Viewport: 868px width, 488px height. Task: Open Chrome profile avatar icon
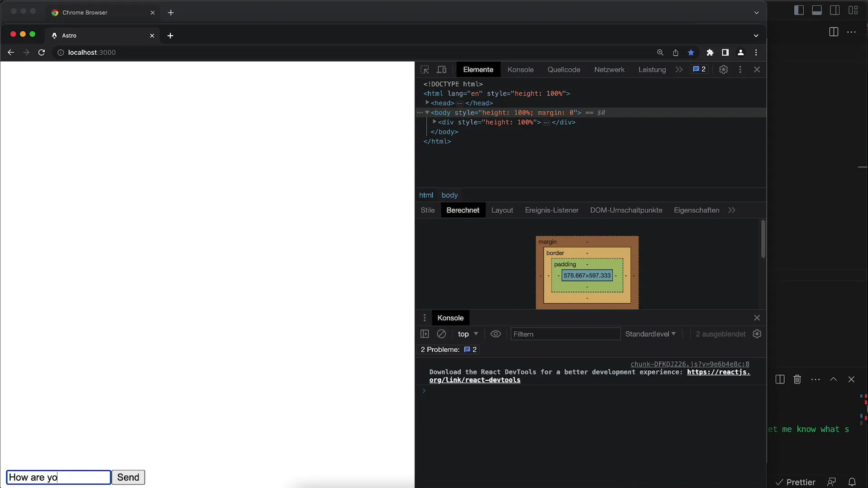tap(741, 53)
